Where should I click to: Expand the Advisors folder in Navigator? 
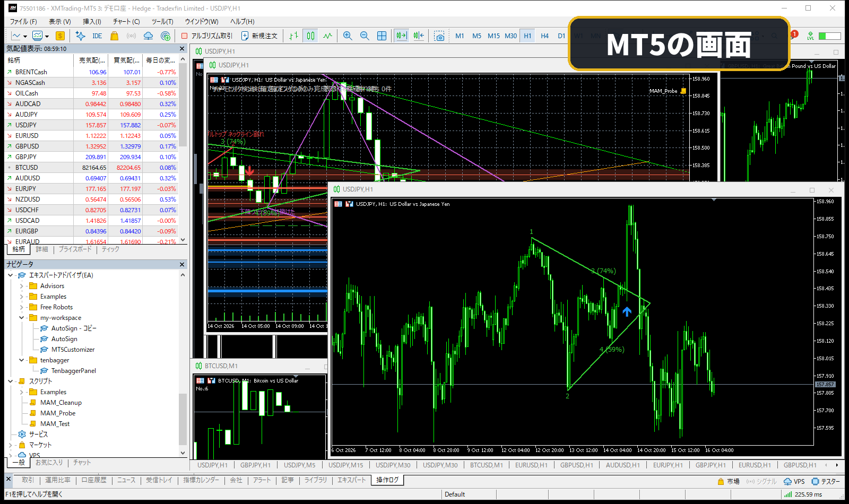point(22,286)
